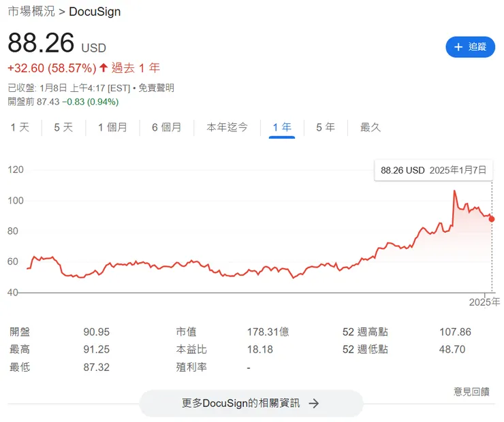The width and height of the screenshot is (504, 422).
Task: Click the 開盤前 87.43 pre-market text
Action: [34, 102]
